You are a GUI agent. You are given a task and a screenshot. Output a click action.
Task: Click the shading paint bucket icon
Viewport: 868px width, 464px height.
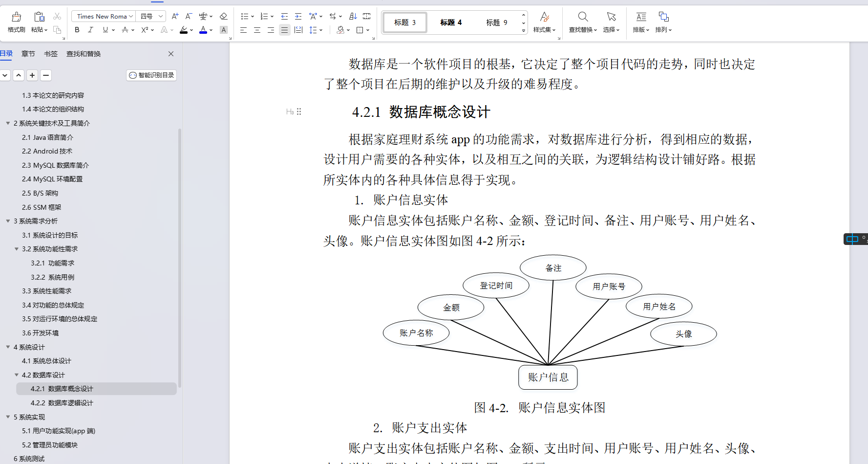click(x=340, y=30)
